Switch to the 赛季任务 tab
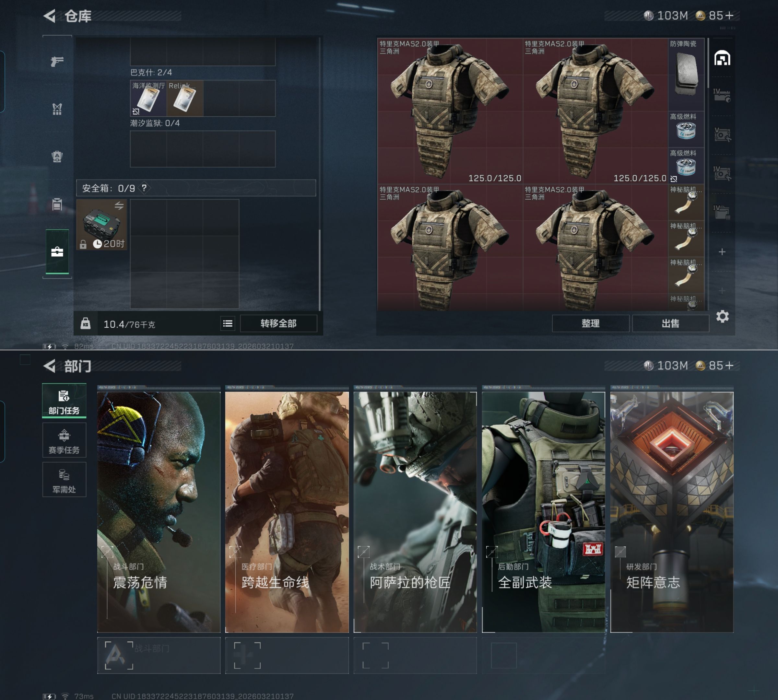Screen dimensions: 778x700 click(x=64, y=440)
